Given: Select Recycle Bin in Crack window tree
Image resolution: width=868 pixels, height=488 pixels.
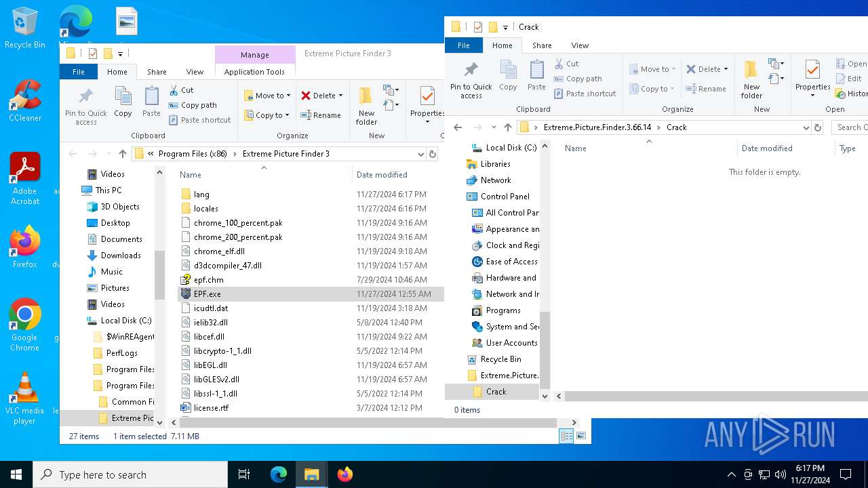Looking at the screenshot, I should click(x=500, y=359).
